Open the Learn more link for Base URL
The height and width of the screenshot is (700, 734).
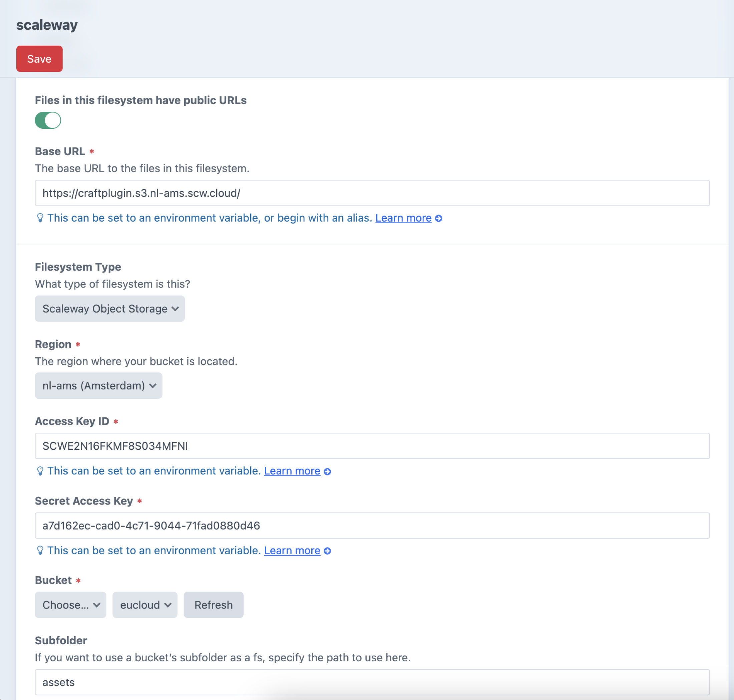click(403, 218)
